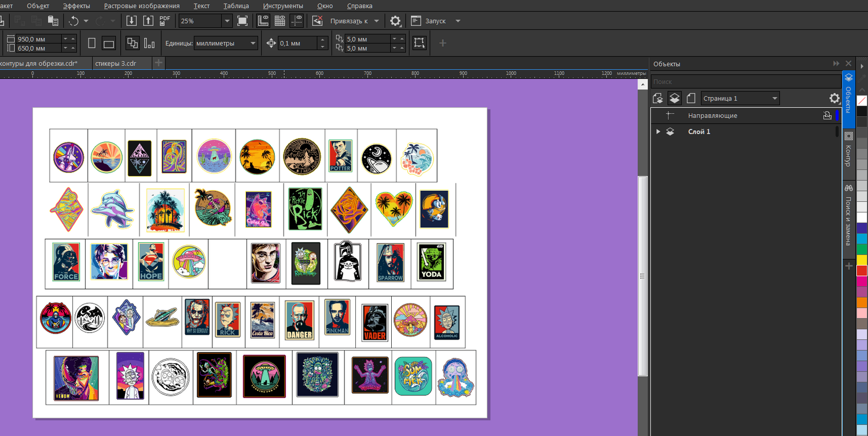Click page height field 650,0 мм
Screen dimensions: 868x436
point(39,48)
